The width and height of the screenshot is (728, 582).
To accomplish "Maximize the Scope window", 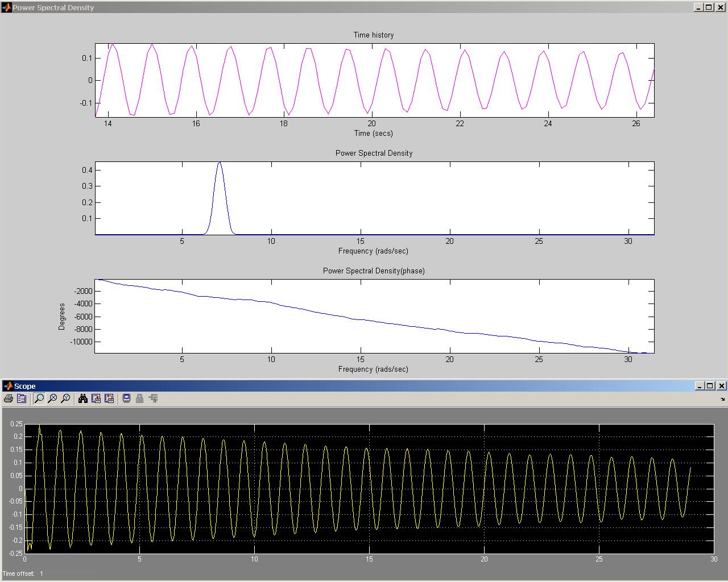I will point(710,386).
